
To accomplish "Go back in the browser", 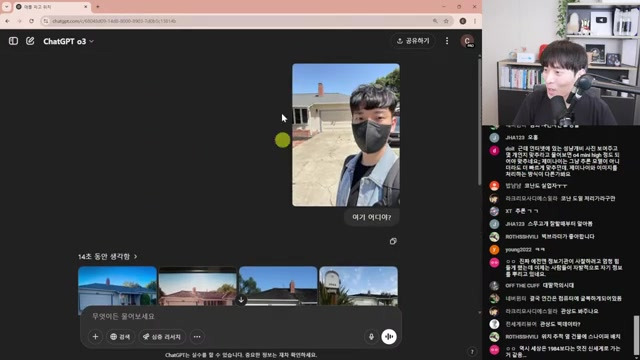I will pos(7,21).
